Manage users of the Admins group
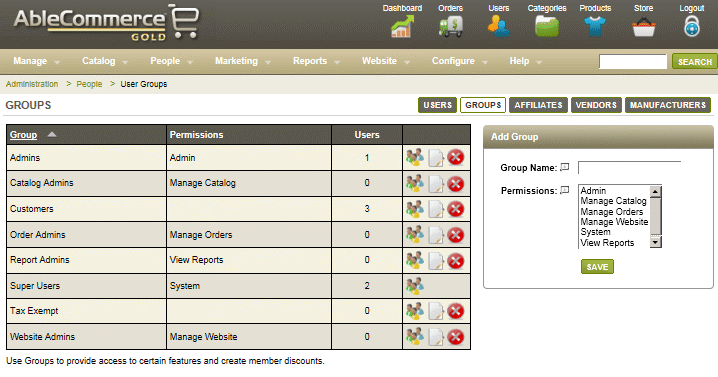 (415, 158)
